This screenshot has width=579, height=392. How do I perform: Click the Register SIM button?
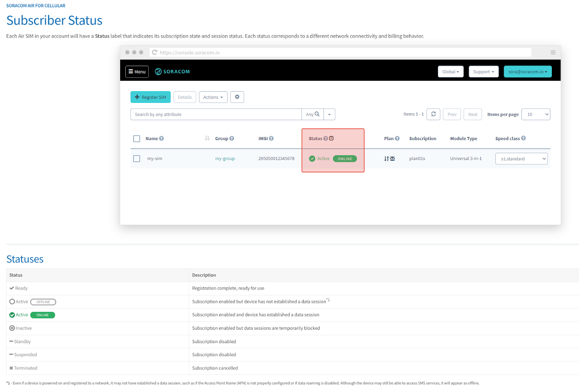click(x=150, y=97)
